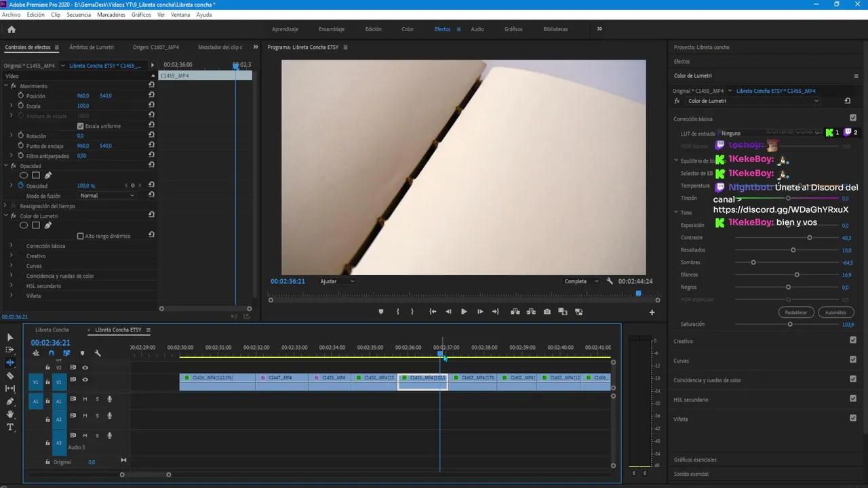The image size is (868, 488).
Task: Switch to Libreta Concha sequence tab
Action: click(x=52, y=330)
